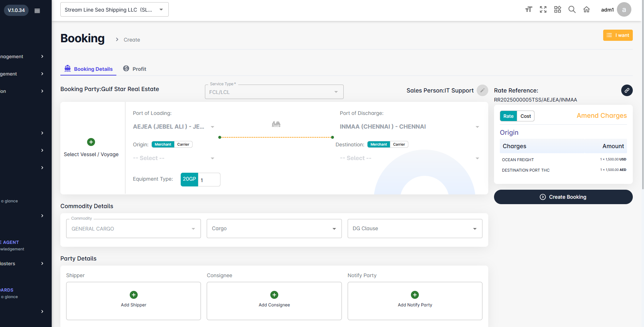Switch charges view to Cost
The width and height of the screenshot is (644, 327).
(525, 116)
